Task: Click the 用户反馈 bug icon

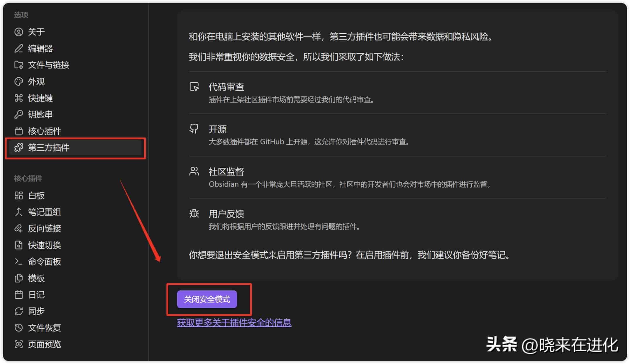Action: coord(194,213)
